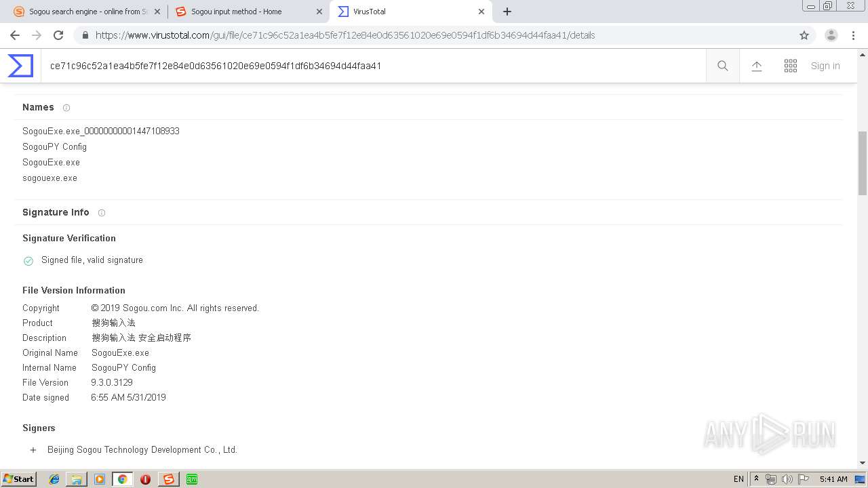Click the red Opera taskbar icon
The height and width of the screenshot is (488, 868).
click(145, 479)
